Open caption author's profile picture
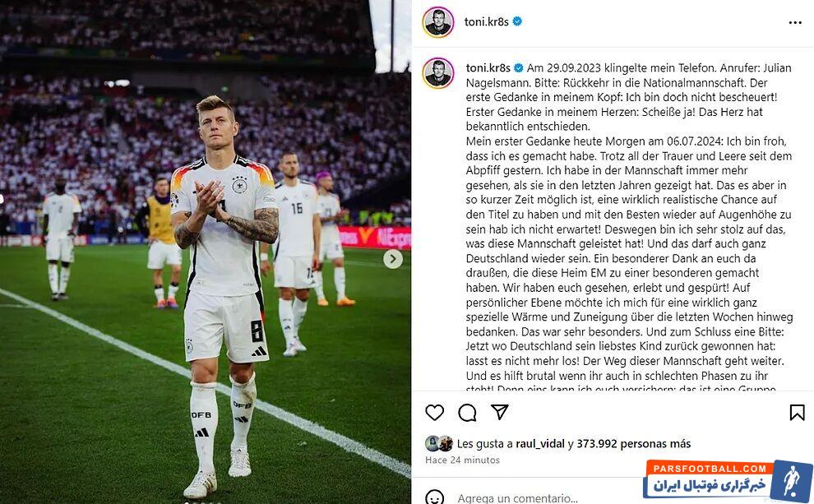814x504 pixels. [x=438, y=72]
